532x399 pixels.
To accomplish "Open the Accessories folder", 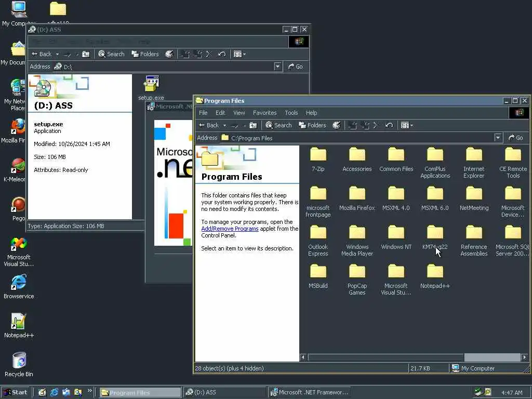I will coord(357,159).
